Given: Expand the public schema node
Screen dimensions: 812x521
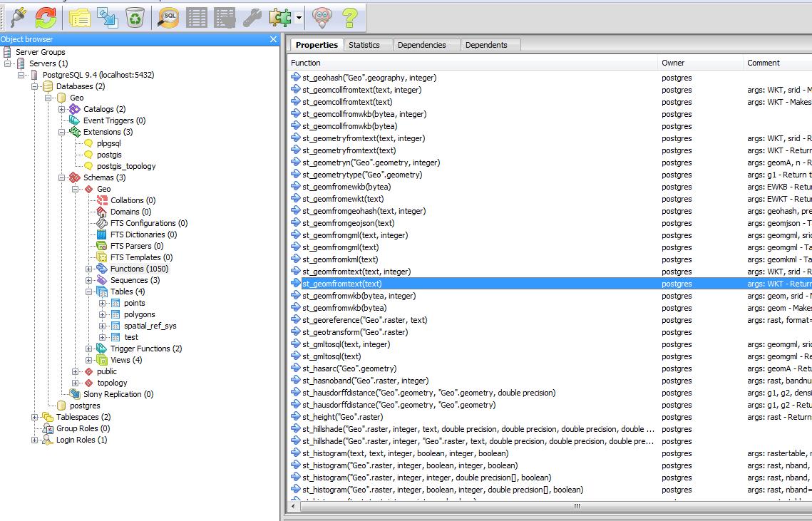Looking at the screenshot, I should point(76,371).
